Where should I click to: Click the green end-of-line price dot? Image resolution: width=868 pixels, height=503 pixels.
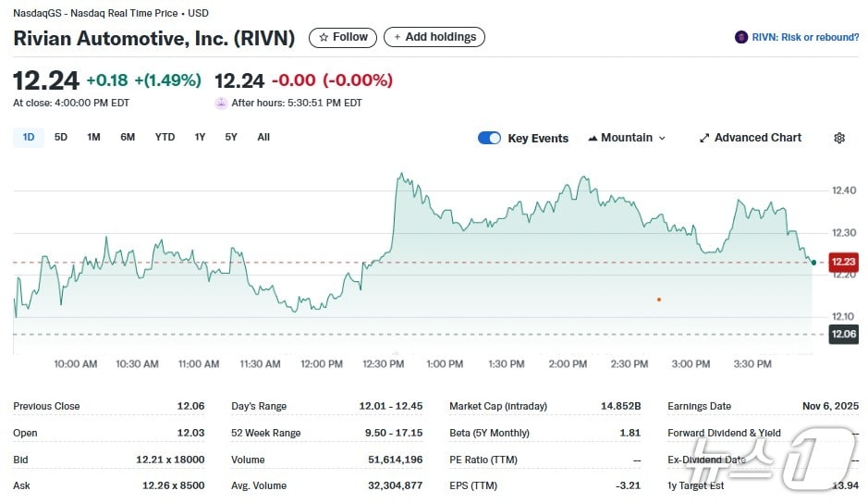pyautogui.click(x=813, y=263)
